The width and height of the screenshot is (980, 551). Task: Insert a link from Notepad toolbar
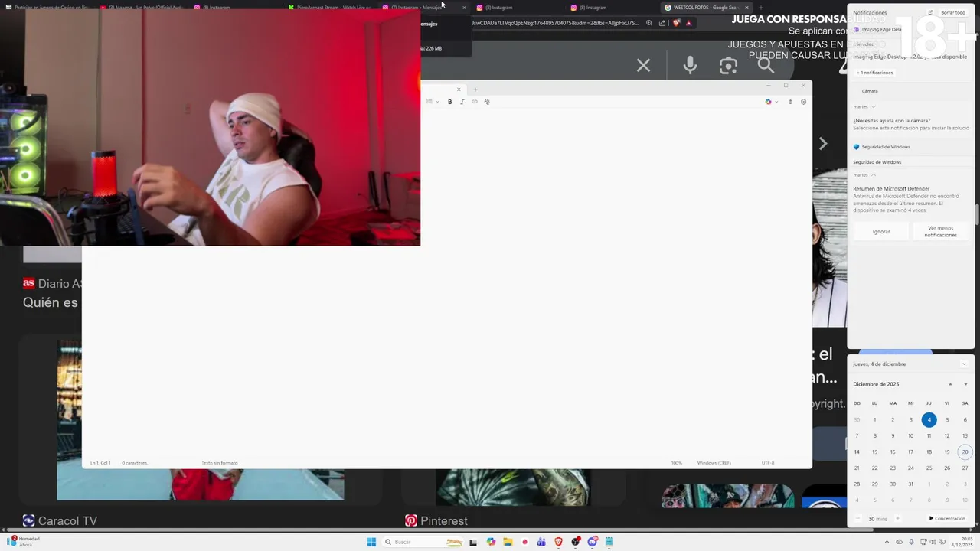(x=474, y=102)
